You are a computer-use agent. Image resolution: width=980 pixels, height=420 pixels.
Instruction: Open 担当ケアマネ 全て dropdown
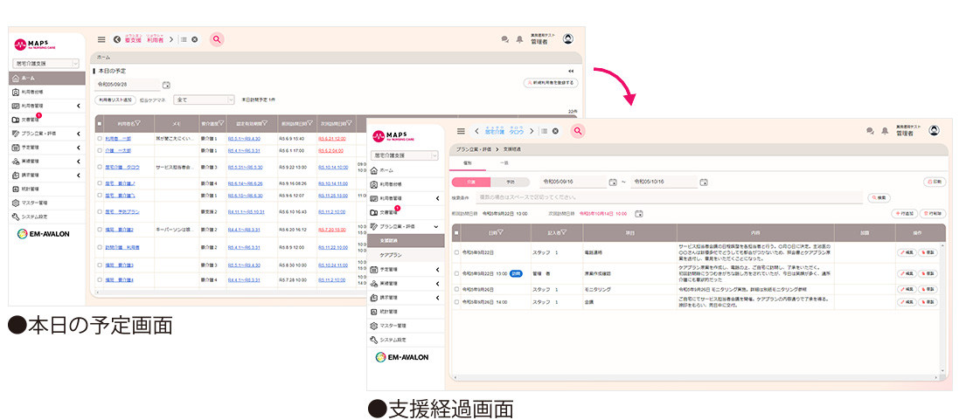(x=204, y=100)
